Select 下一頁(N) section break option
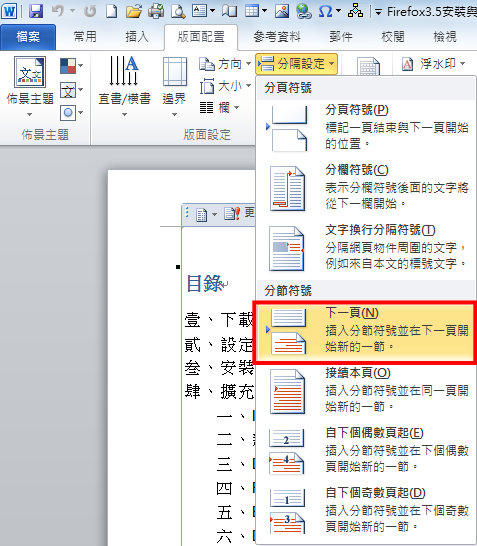 tap(366, 333)
